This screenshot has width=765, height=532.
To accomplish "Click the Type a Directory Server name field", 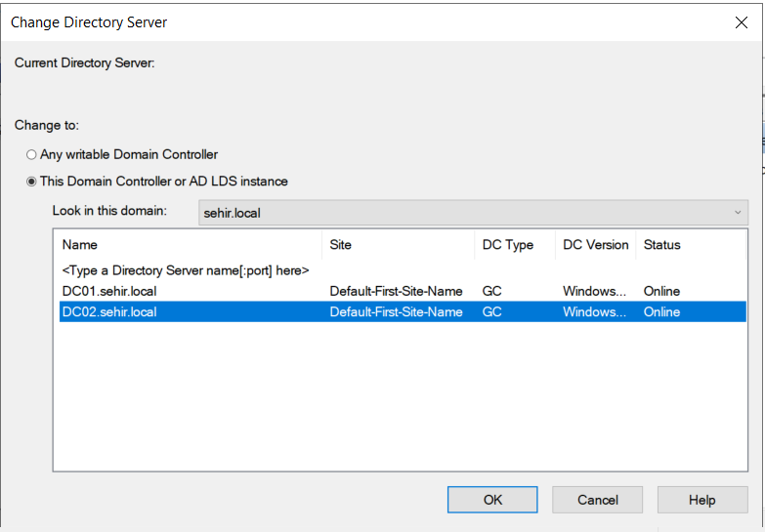I will tap(186, 270).
